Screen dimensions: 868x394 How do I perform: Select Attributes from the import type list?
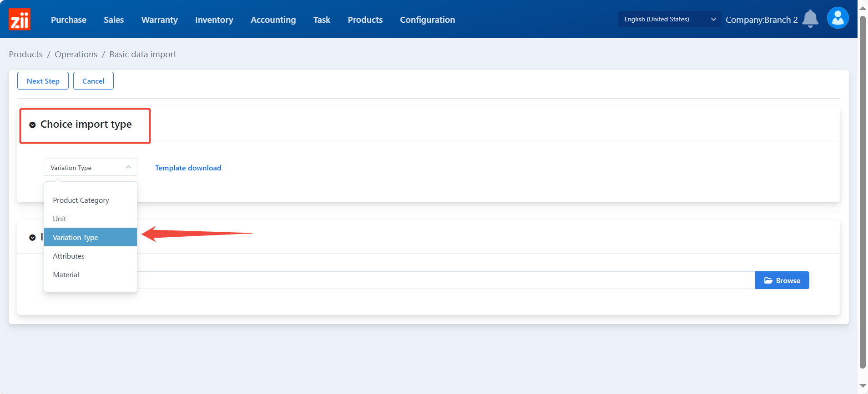(91, 256)
